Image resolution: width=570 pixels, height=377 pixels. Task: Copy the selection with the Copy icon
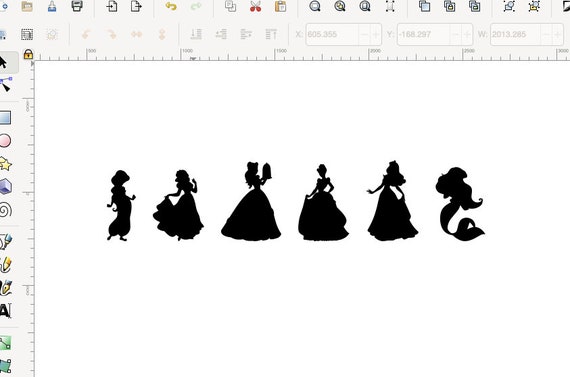tap(230, 6)
